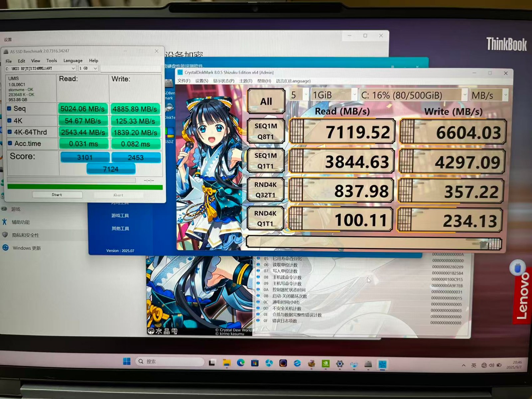Open the Windows Start menu

tap(127, 362)
